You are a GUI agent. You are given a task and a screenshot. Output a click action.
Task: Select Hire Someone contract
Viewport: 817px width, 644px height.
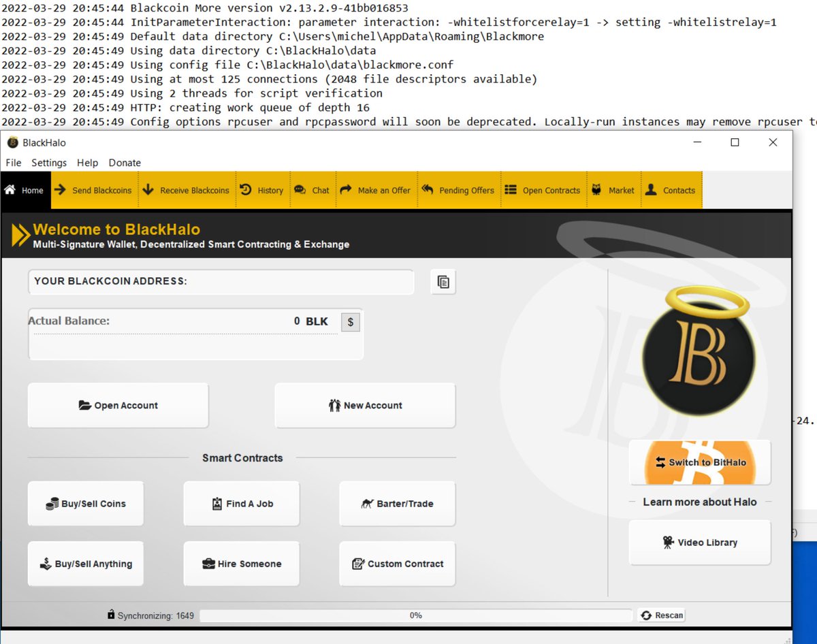click(242, 564)
